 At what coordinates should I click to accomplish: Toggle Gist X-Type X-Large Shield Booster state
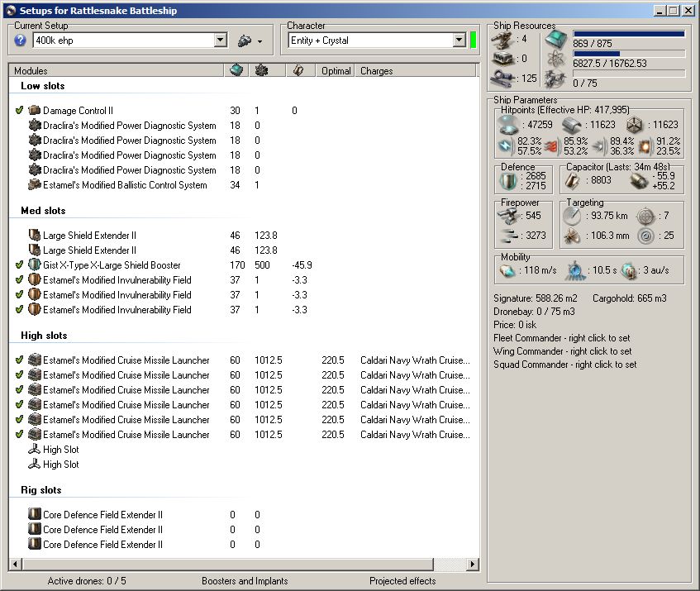coord(19,265)
